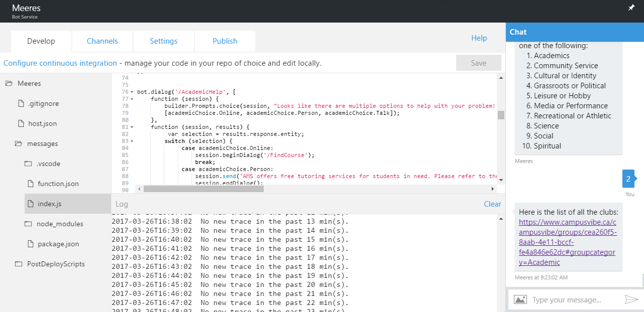This screenshot has width=644, height=312.
Task: Click the PostDeployScripts folder icon
Action: [x=19, y=264]
